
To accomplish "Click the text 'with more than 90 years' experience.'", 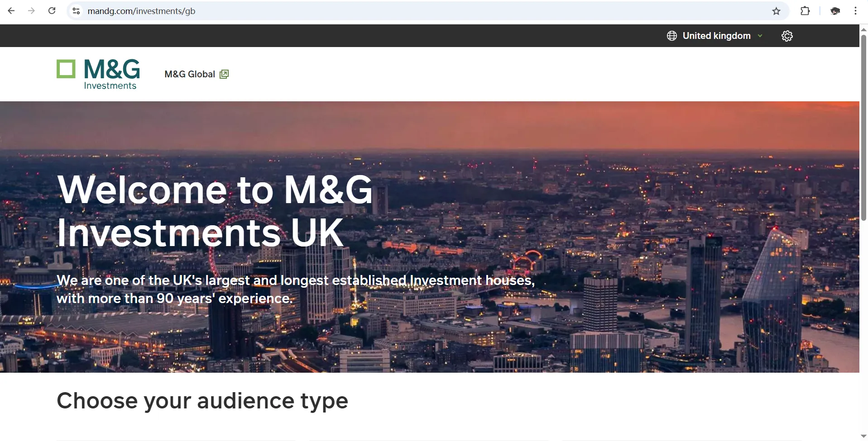I will click(x=175, y=299).
